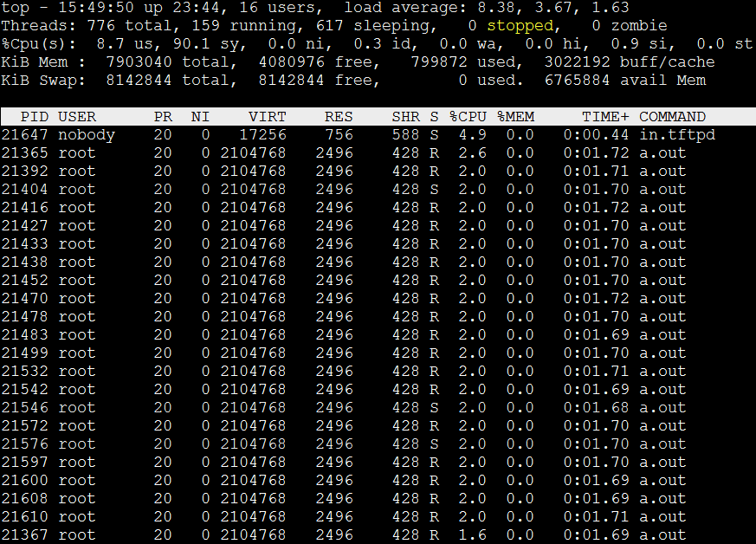The width and height of the screenshot is (756, 544).
Task: Click PID 21546 in process list
Action: coord(25,407)
